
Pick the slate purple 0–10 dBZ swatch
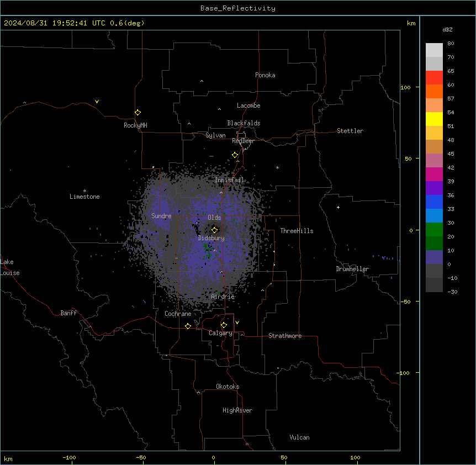click(434, 257)
